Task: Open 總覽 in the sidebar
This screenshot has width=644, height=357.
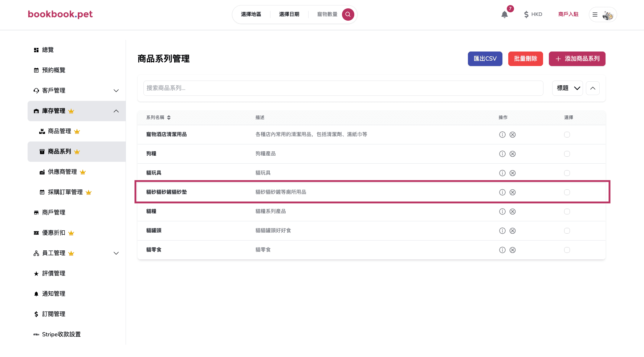Action: click(x=77, y=50)
